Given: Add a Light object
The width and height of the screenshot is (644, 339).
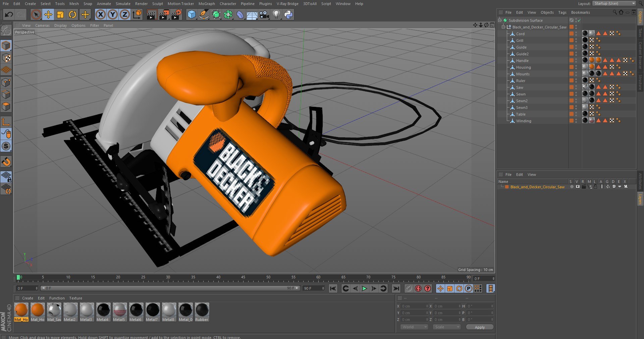Looking at the screenshot, I should (x=276, y=14).
